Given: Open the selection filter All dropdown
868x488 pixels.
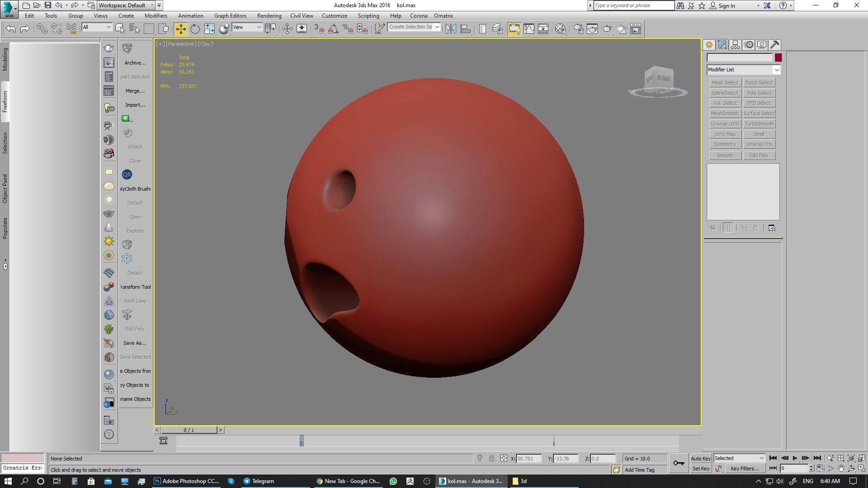Looking at the screenshot, I should pyautogui.click(x=97, y=27).
